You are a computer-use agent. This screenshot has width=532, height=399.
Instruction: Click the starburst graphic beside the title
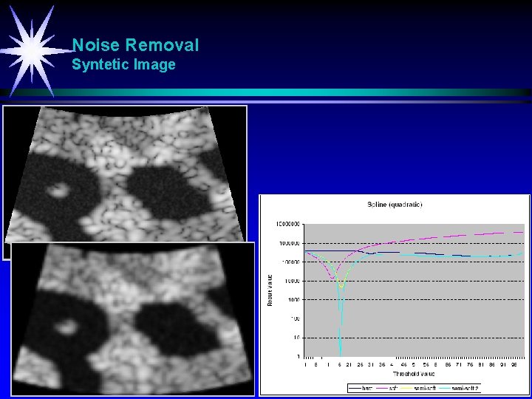33,51
